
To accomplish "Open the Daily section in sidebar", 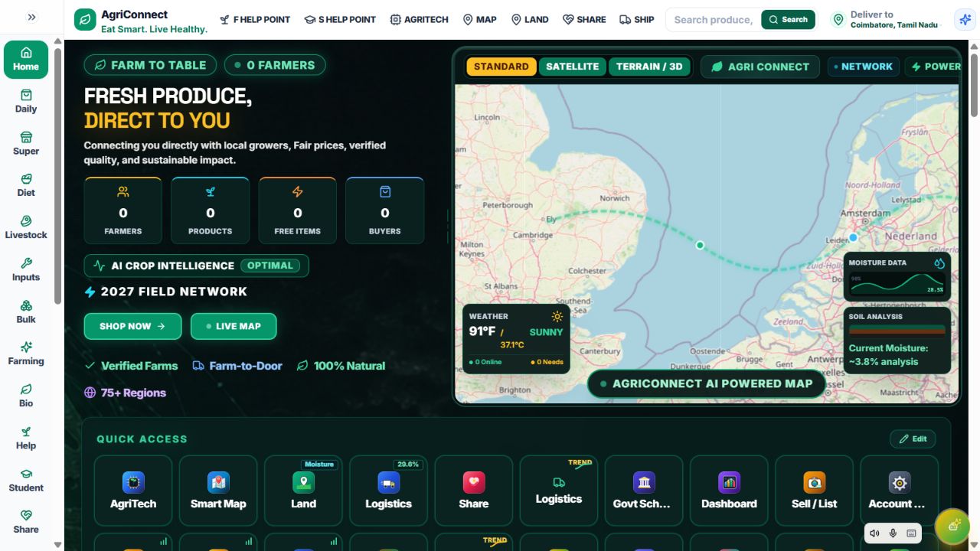I will (x=26, y=101).
